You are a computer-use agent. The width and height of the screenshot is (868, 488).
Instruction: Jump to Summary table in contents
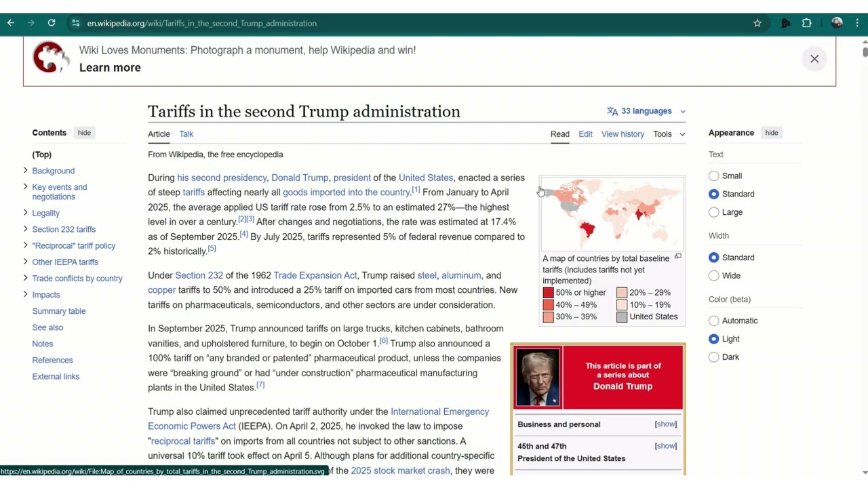click(x=59, y=311)
